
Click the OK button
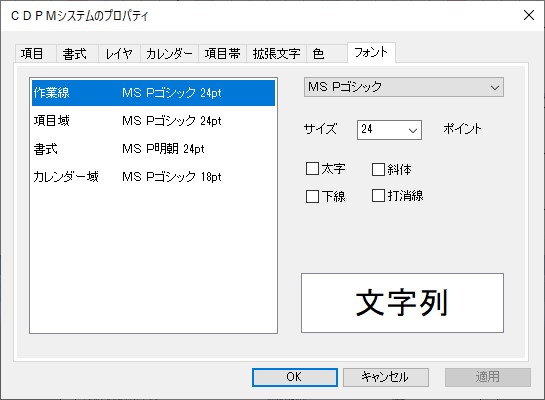(295, 377)
